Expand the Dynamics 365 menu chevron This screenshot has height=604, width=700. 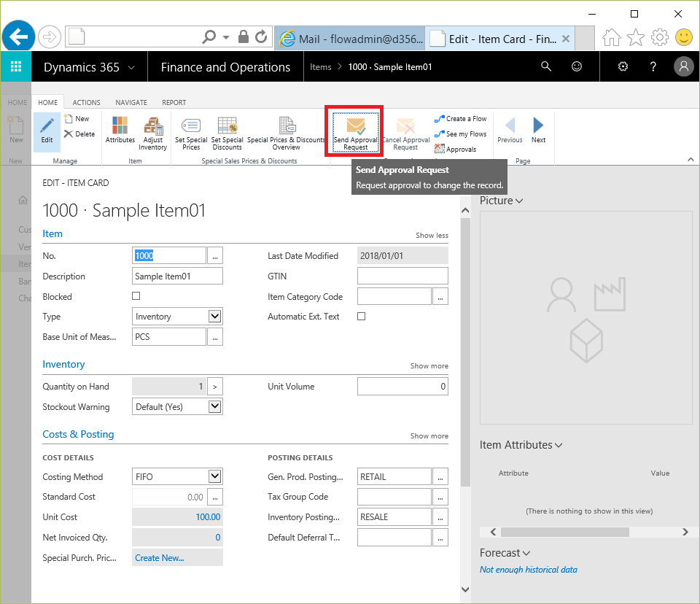pyautogui.click(x=131, y=67)
